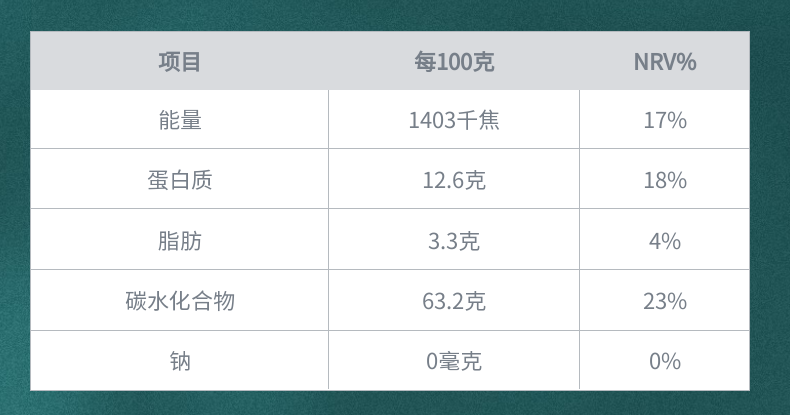Select the 脂肪 row label
Image resolution: width=790 pixels, height=415 pixels.
[x=180, y=240]
